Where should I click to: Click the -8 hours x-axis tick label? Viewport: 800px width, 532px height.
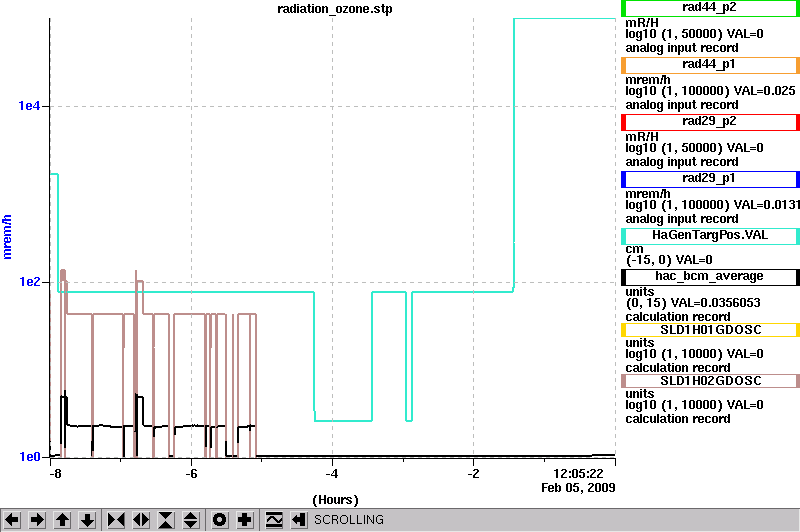pos(55,474)
